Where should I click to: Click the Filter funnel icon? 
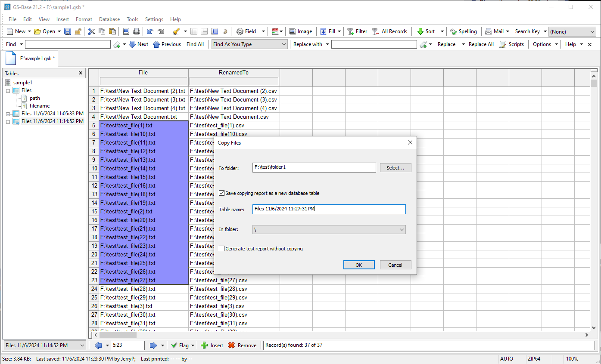coord(351,31)
